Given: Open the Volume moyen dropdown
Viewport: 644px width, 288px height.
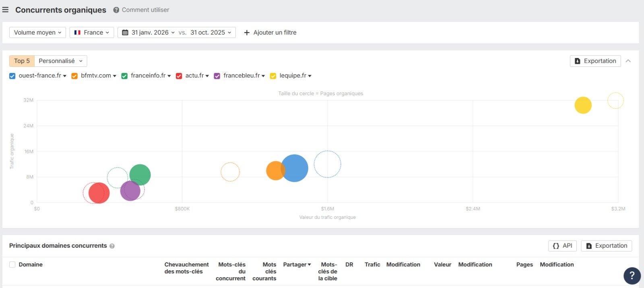Looking at the screenshot, I should pyautogui.click(x=37, y=33).
